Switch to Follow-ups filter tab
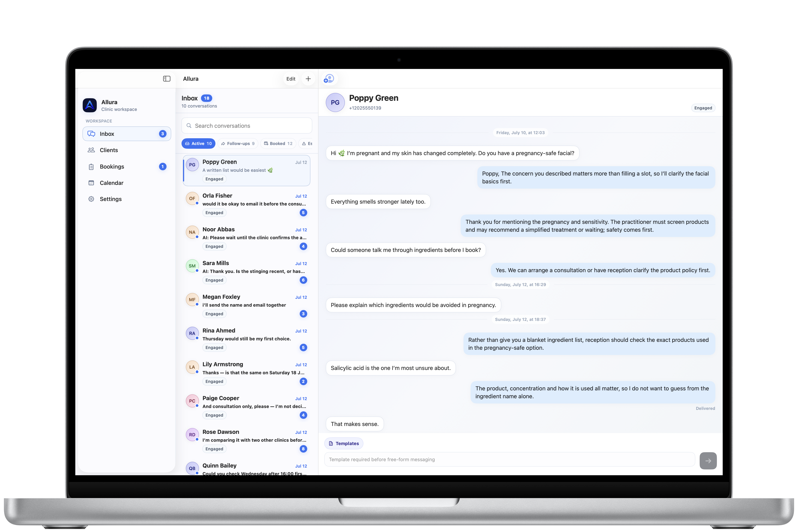 tap(238, 143)
